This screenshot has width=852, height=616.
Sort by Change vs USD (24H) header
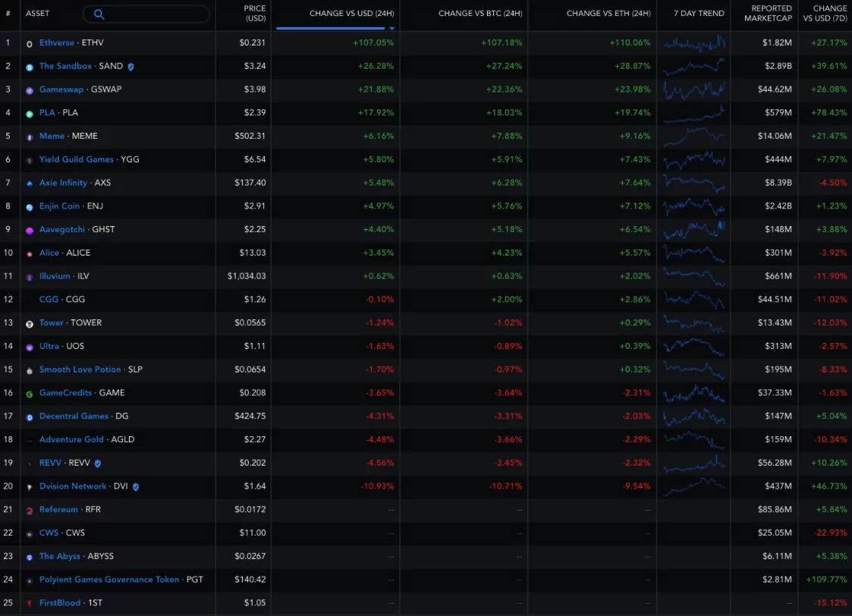tap(351, 13)
